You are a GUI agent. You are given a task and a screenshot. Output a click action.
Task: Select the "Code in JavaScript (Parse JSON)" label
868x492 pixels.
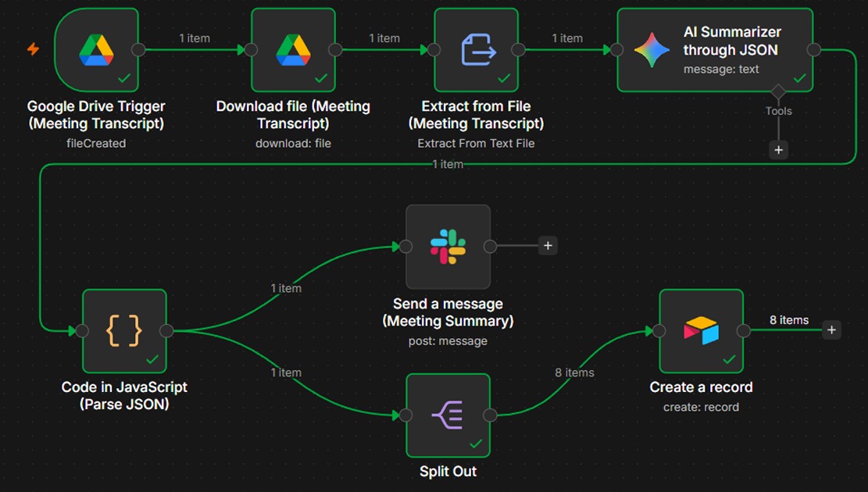pos(124,396)
